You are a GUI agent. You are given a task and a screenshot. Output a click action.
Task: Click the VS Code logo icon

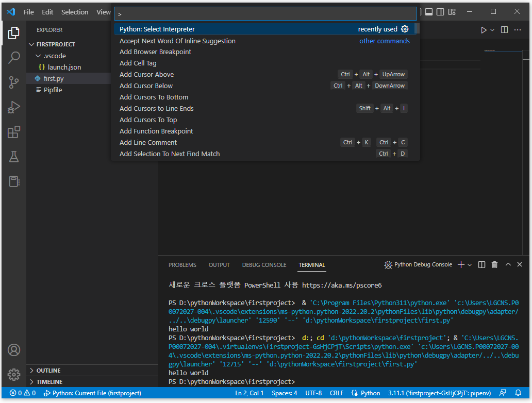coord(11,12)
